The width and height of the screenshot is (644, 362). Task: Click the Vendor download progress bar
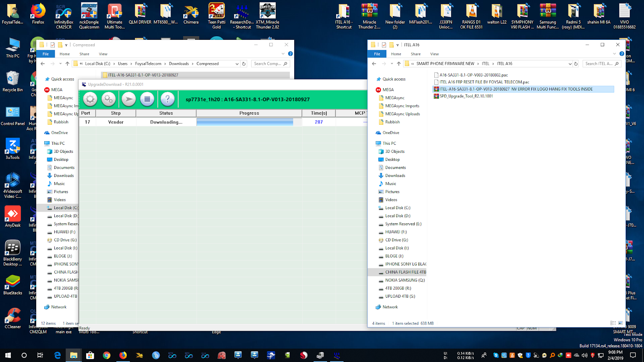249,122
